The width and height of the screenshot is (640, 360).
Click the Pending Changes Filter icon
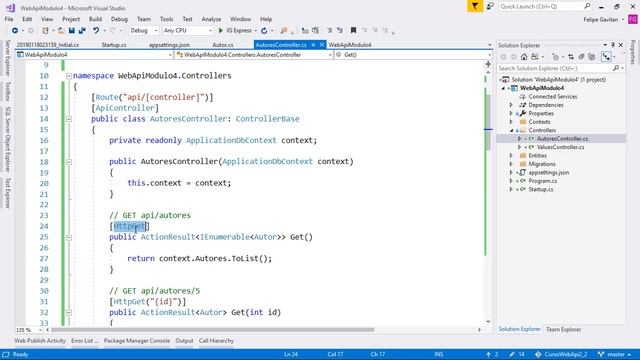555,57
